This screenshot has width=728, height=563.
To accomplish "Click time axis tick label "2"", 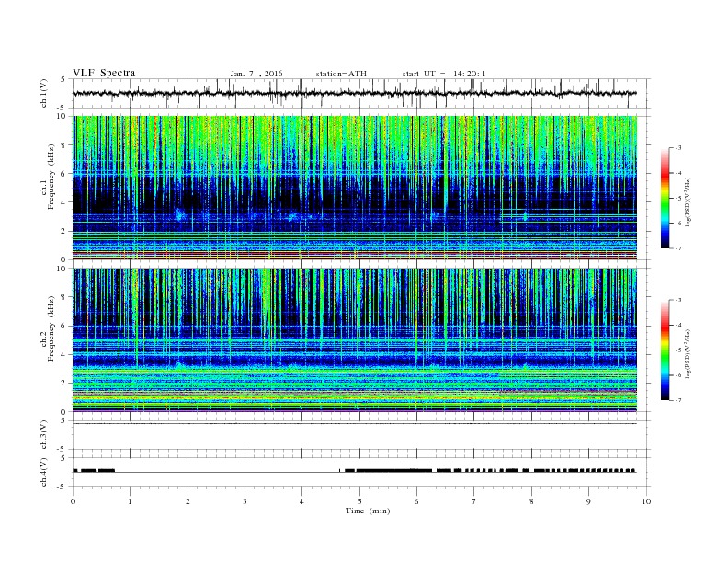I will click(188, 501).
